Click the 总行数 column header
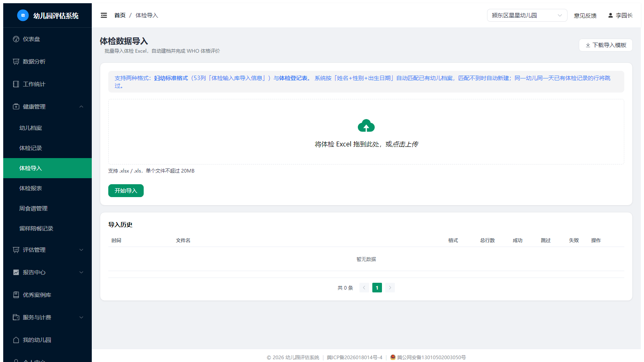This screenshot has width=644, height=362. [487, 240]
